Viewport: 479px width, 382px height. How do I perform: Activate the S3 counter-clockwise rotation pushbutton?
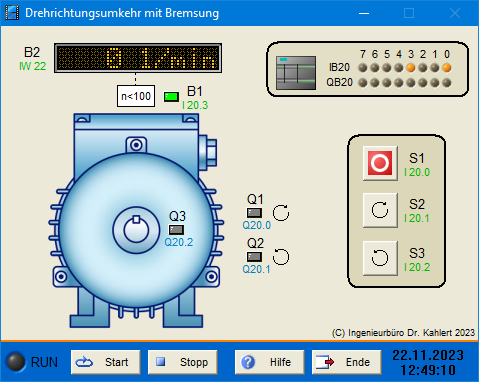click(x=380, y=258)
